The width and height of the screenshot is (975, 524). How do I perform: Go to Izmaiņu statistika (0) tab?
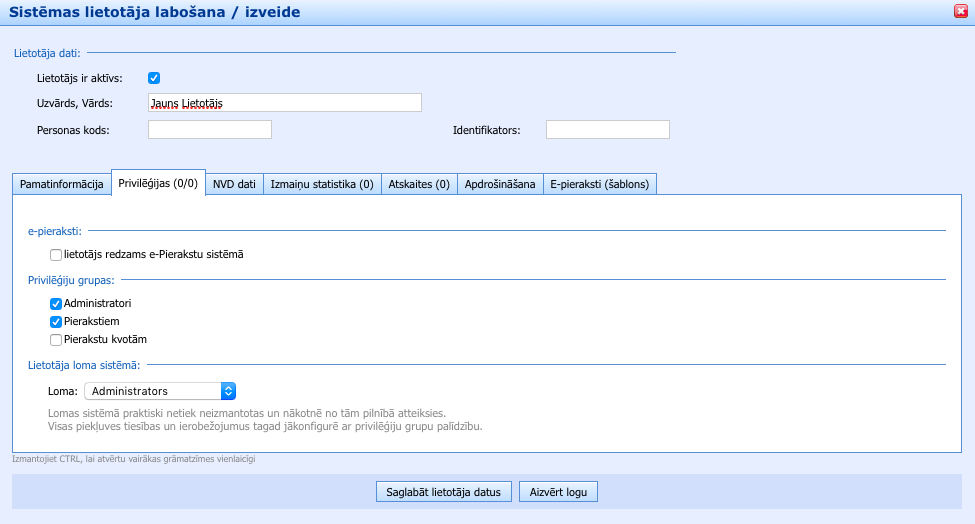point(322,184)
